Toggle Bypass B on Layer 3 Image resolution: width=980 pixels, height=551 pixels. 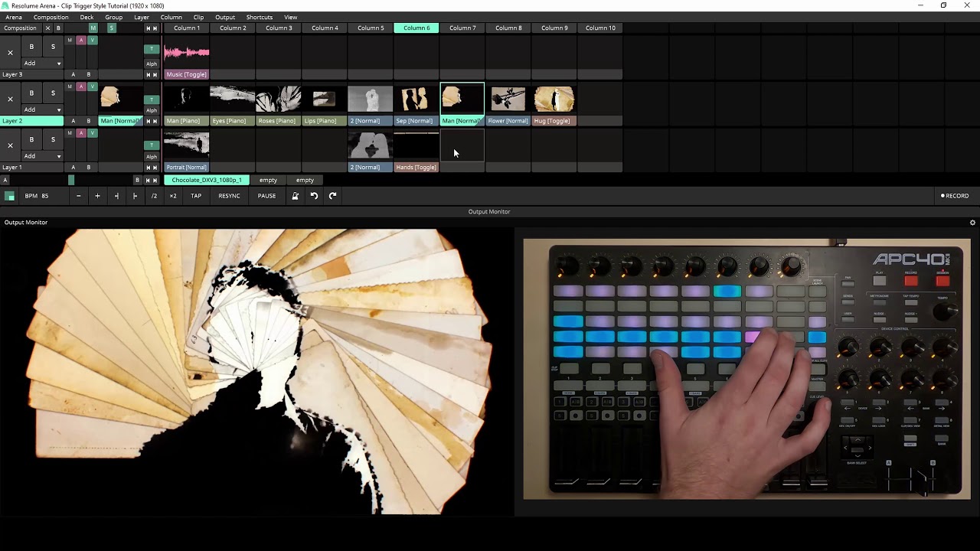coord(31,47)
